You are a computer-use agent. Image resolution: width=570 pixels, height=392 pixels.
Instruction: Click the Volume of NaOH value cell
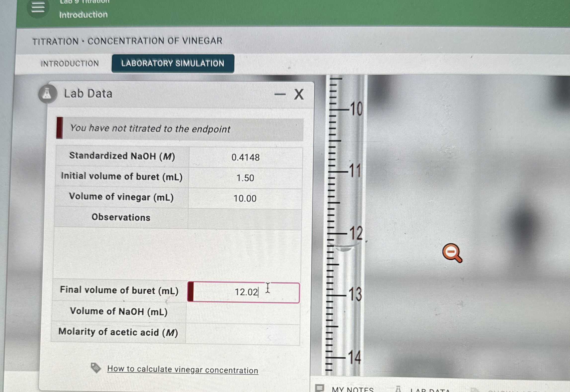243,312
